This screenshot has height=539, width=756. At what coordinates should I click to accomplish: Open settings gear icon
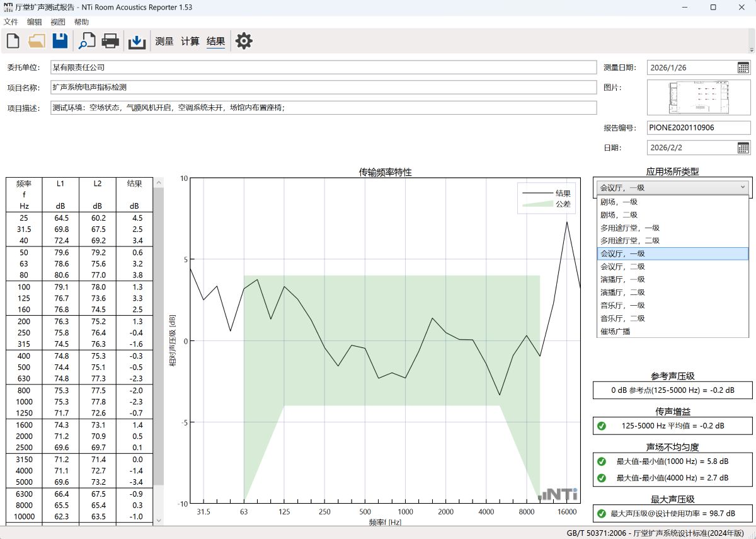click(x=244, y=41)
